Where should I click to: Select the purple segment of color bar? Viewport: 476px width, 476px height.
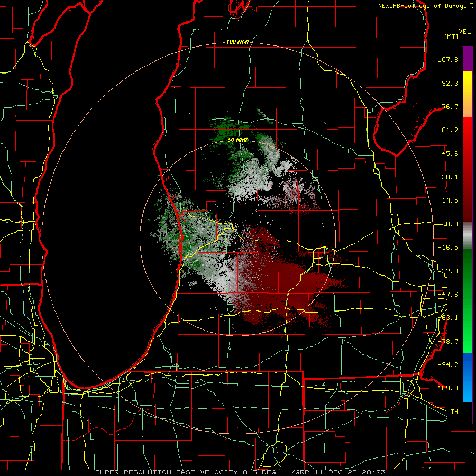(467, 59)
